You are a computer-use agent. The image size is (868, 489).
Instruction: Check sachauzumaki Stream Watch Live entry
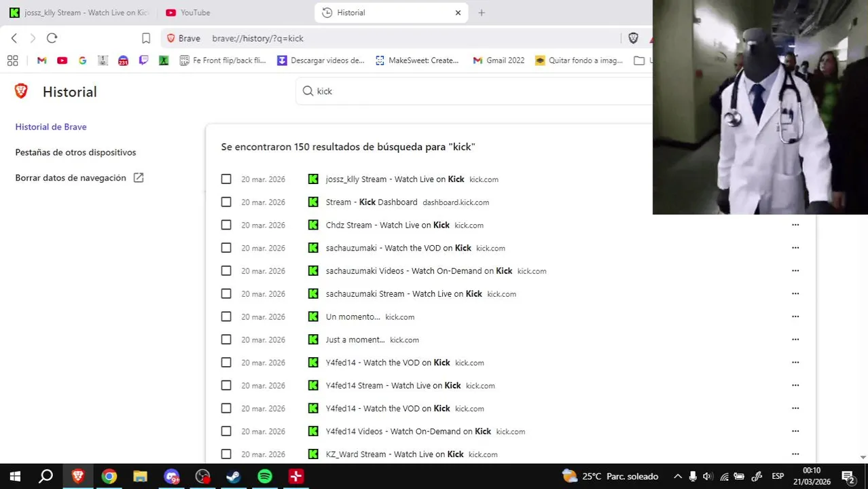(x=226, y=294)
